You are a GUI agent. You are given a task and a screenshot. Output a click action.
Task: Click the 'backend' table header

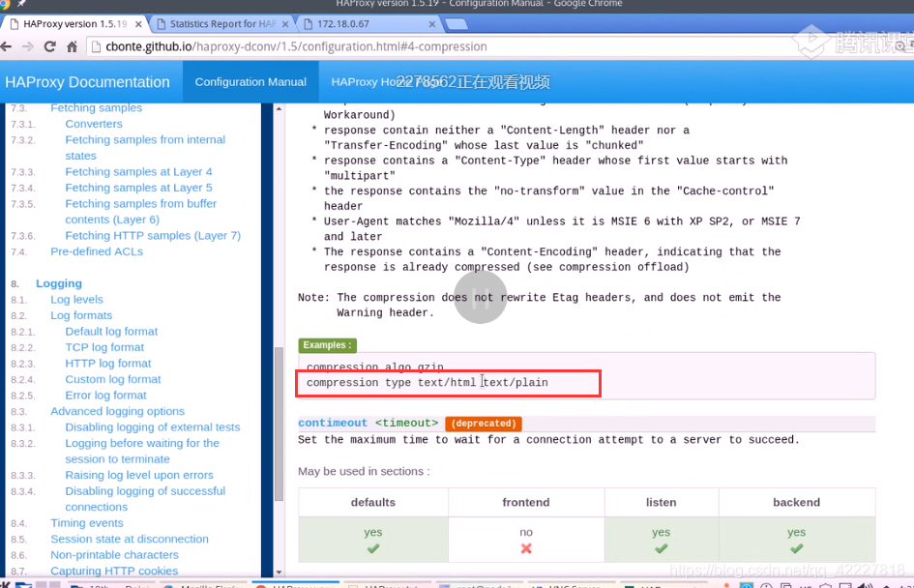coord(796,502)
